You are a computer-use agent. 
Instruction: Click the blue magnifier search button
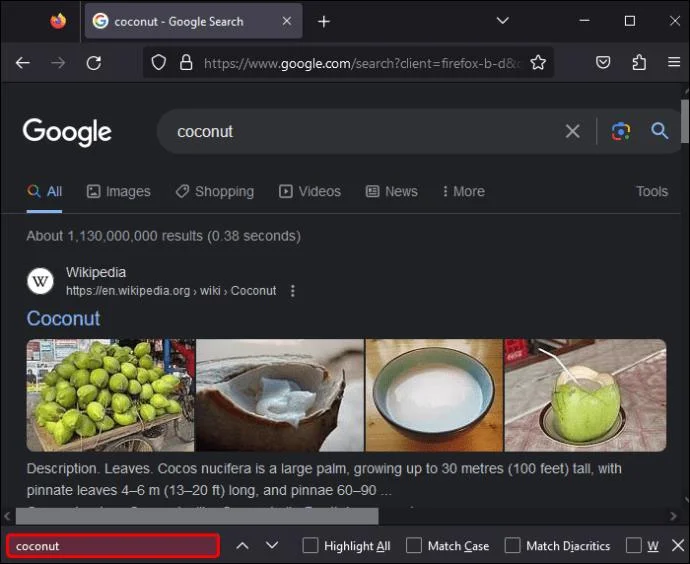click(x=660, y=131)
